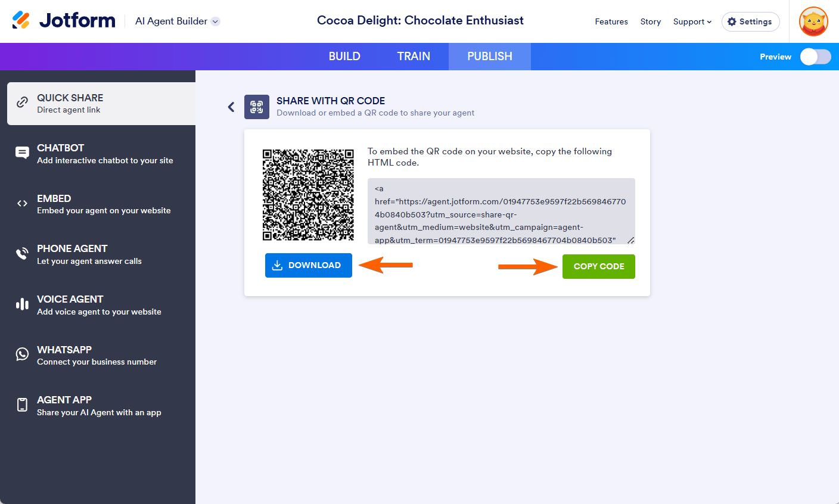This screenshot has width=839, height=504.
Task: Click the WhatsApp logo icon
Action: [x=22, y=354]
